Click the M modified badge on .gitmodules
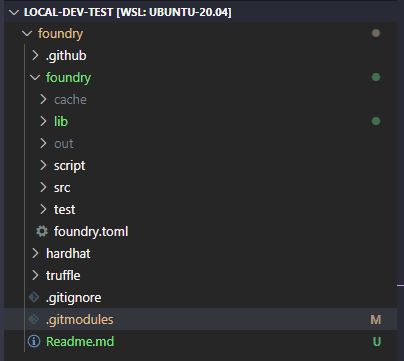The height and width of the screenshot is (361, 404). pos(376,320)
